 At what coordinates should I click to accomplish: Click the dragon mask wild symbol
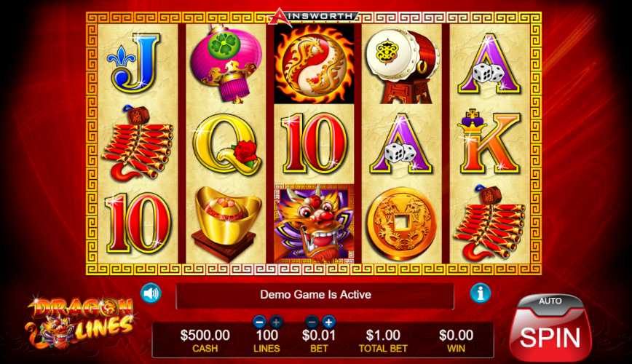click(x=314, y=223)
